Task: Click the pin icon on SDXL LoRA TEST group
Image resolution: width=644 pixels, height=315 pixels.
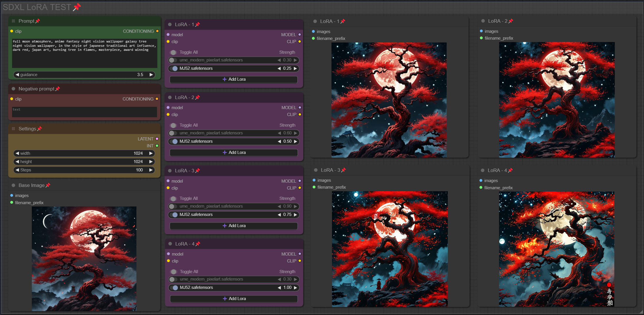Action: click(x=77, y=7)
